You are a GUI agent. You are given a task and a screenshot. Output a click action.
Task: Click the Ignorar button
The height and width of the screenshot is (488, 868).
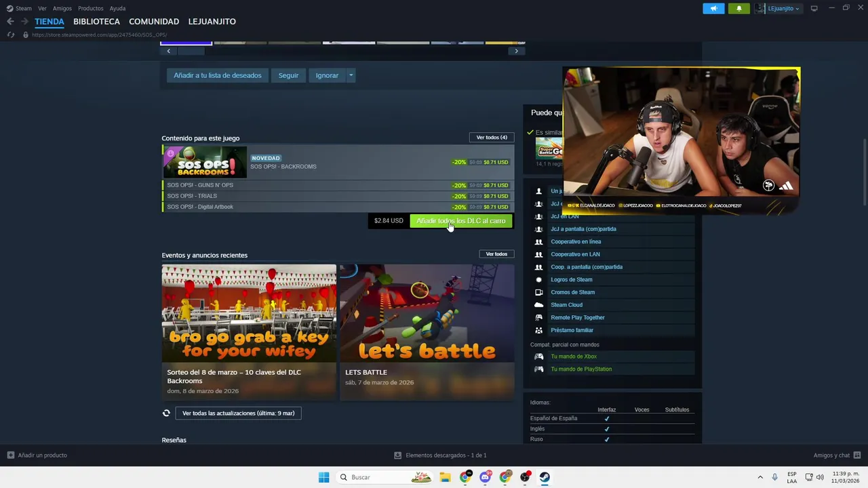point(327,75)
